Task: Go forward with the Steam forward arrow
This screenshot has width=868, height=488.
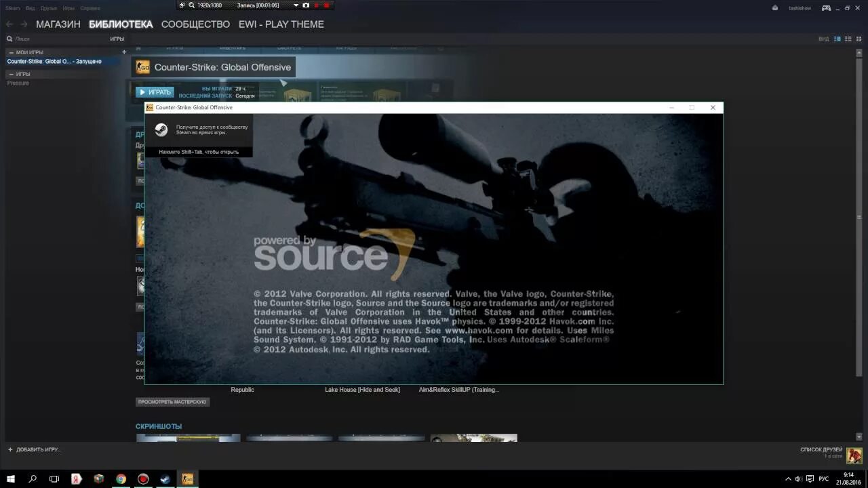Action: point(24,24)
